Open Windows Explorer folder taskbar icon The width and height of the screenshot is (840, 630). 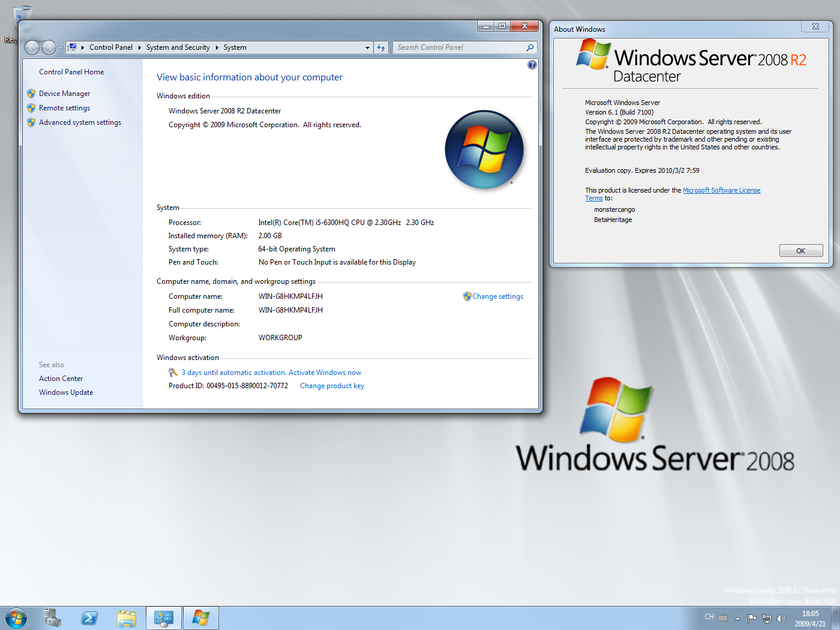(x=127, y=618)
